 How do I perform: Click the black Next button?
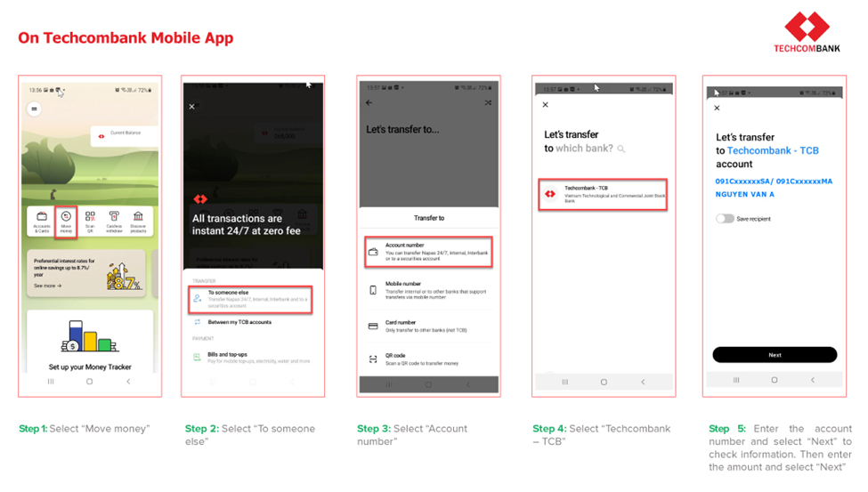click(x=775, y=355)
